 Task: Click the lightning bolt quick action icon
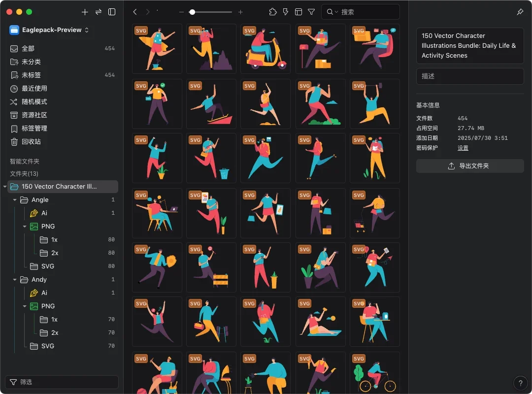(x=286, y=12)
